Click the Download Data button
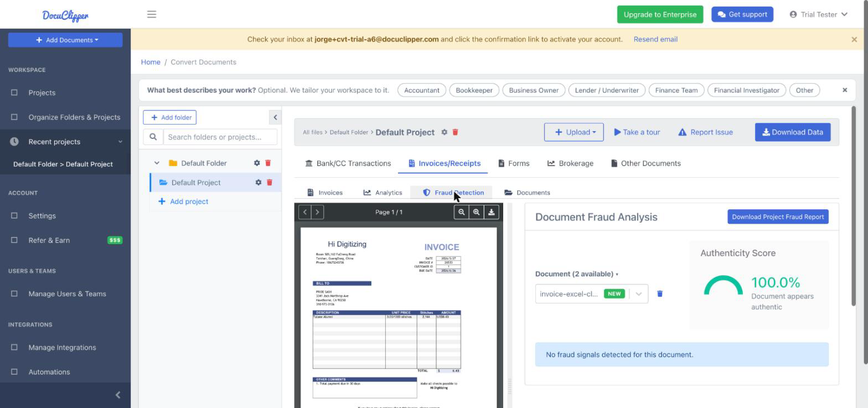This screenshot has height=408, width=868. coord(793,132)
